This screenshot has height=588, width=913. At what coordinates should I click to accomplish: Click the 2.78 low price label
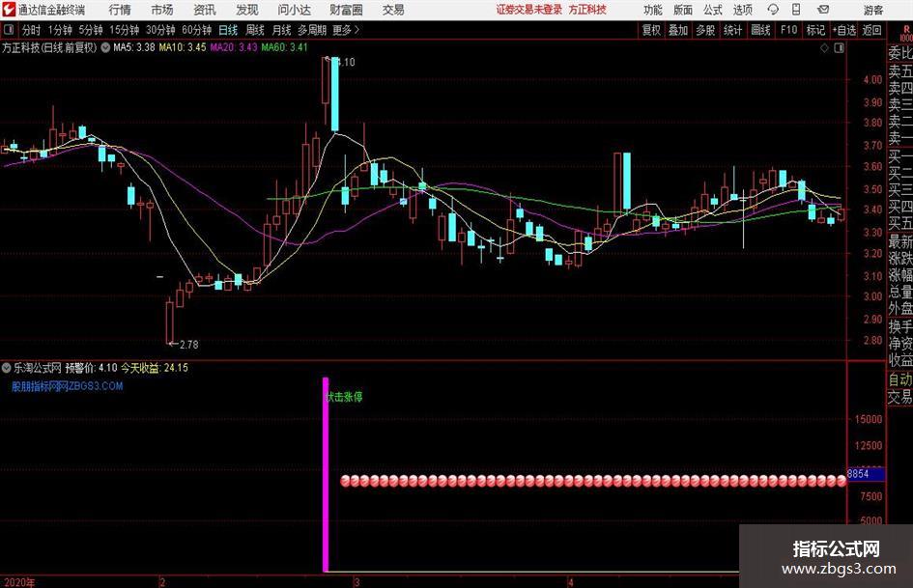[x=188, y=345]
